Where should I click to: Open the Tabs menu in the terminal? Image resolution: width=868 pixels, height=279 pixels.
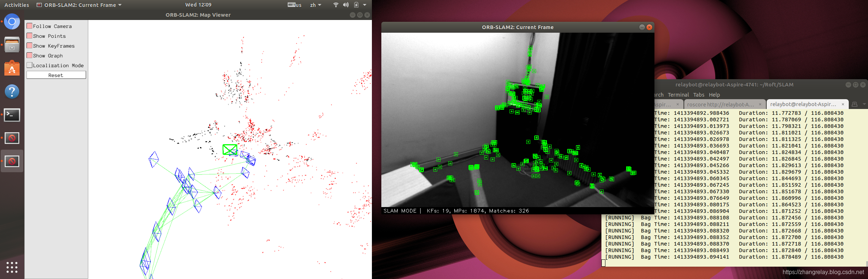pyautogui.click(x=699, y=95)
